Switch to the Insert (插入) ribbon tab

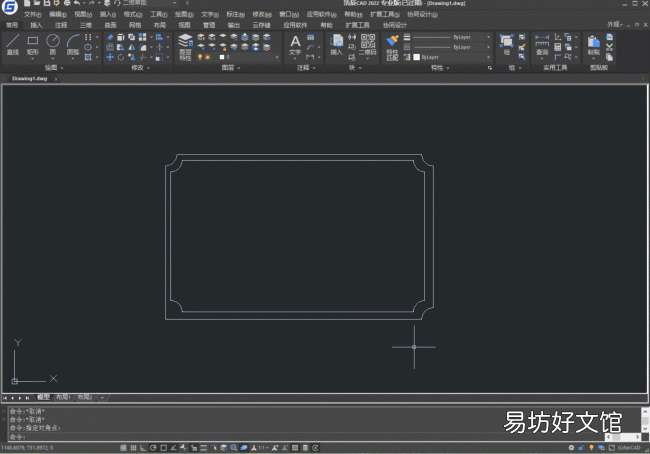coord(36,25)
